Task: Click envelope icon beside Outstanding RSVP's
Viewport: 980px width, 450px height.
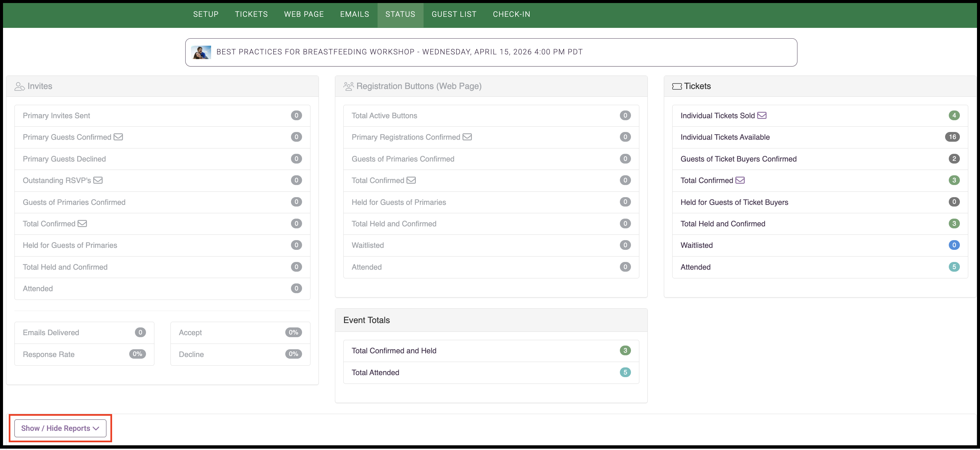Action: 98,180
